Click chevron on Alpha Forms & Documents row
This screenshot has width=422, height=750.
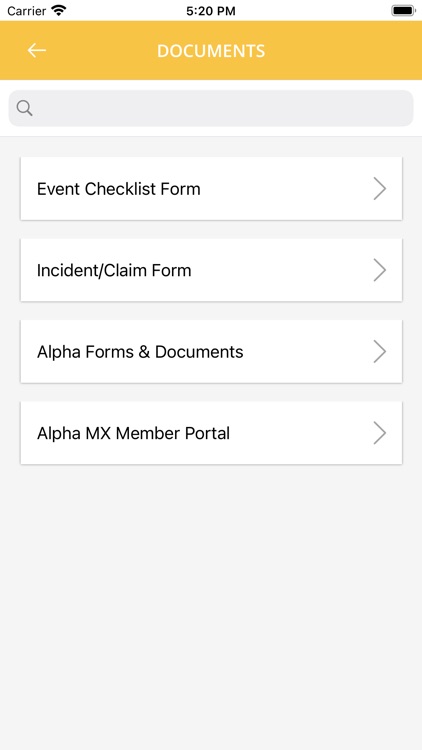(379, 352)
